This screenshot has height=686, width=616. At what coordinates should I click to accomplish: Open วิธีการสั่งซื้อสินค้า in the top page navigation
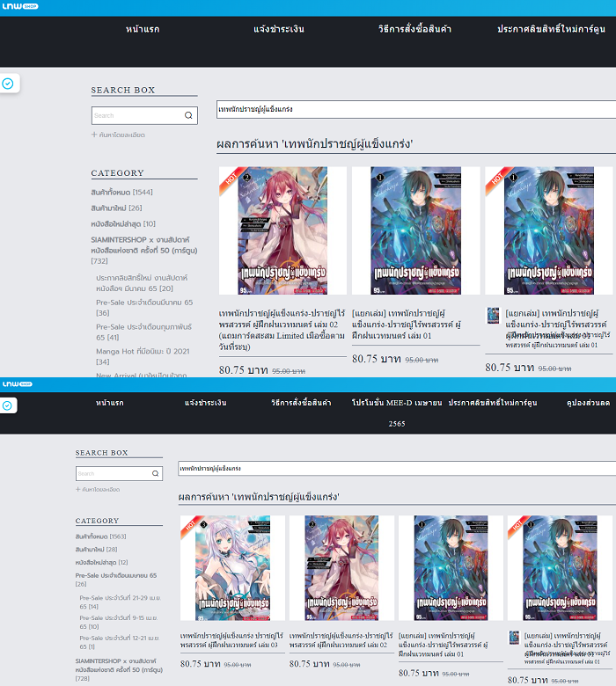[414, 29]
